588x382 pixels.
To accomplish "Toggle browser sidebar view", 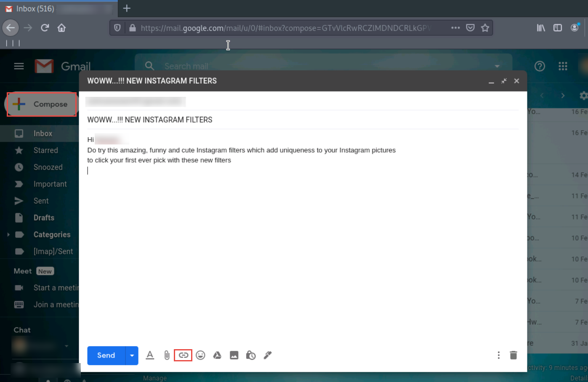I will click(558, 28).
